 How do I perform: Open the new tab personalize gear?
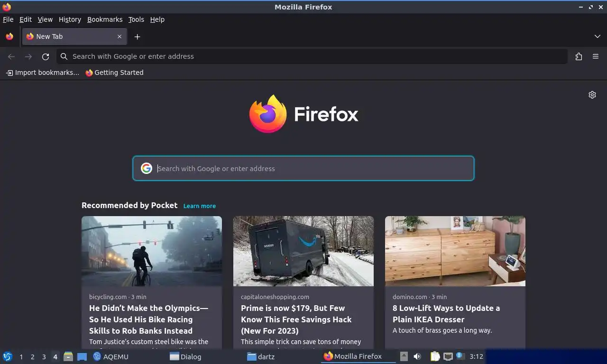[x=592, y=95]
